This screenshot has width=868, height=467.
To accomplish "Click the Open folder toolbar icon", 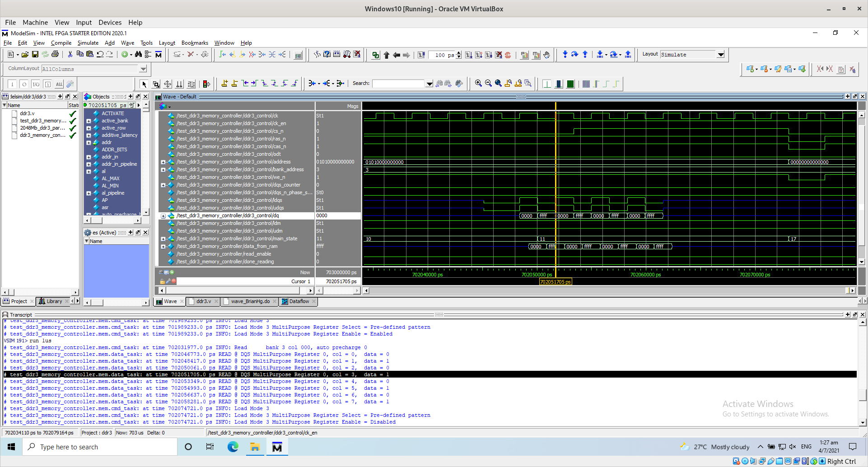I will pos(25,55).
